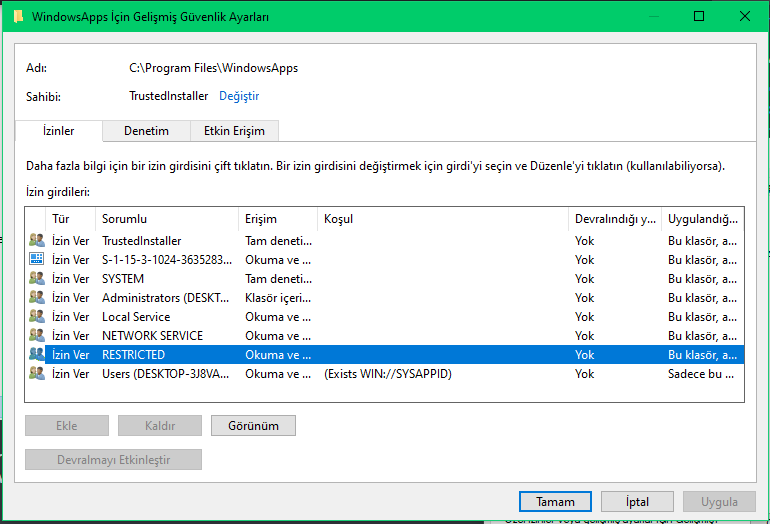
Task: Sort by the Erişim column header
Action: [278, 219]
